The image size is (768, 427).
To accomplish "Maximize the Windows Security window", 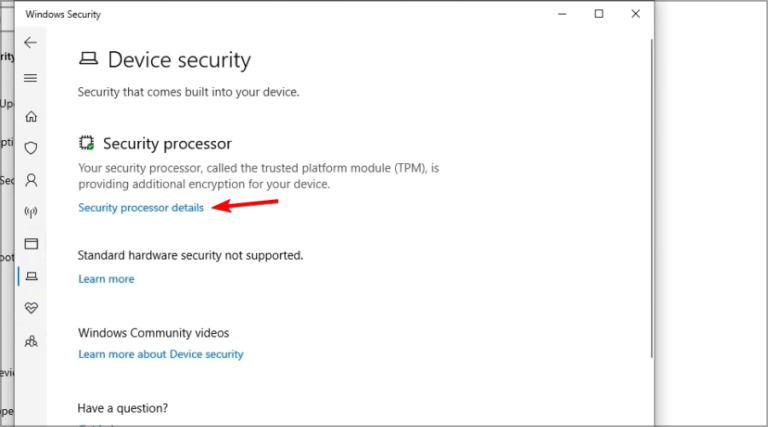I will tap(599, 14).
